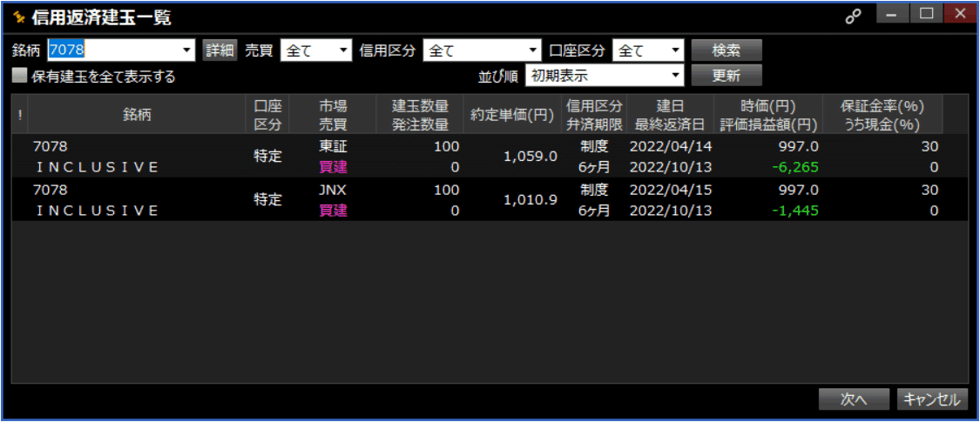Click the キャンセル button

pos(932,399)
